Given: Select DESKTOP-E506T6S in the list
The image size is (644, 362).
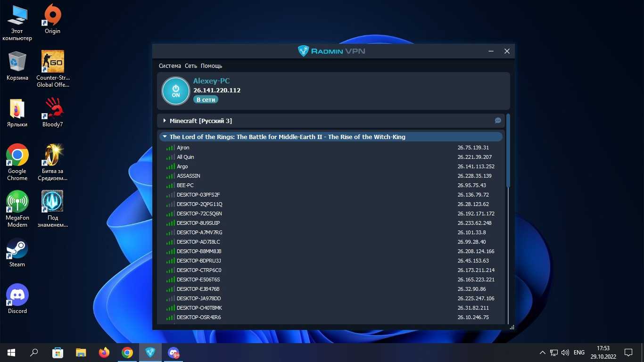Looking at the screenshot, I should coord(330,280).
